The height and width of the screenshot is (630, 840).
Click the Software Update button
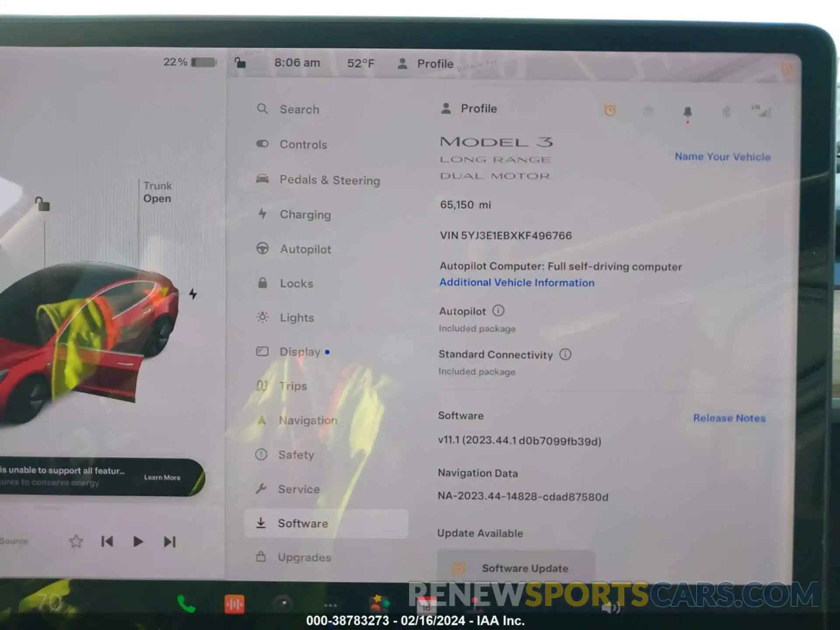(524, 568)
